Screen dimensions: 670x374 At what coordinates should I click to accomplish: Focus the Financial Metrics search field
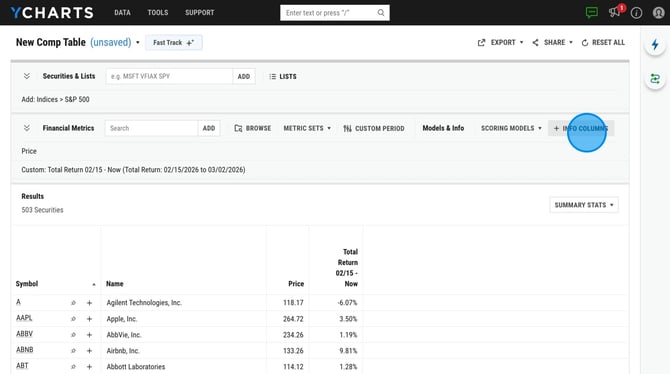click(151, 128)
